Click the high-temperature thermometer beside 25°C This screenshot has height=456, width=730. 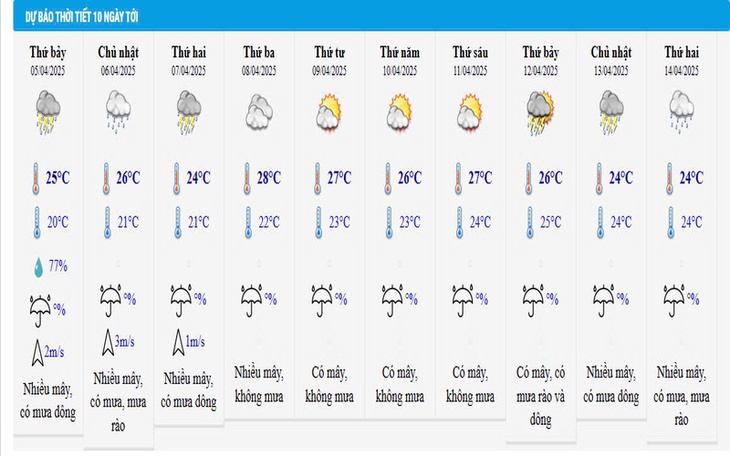click(36, 178)
